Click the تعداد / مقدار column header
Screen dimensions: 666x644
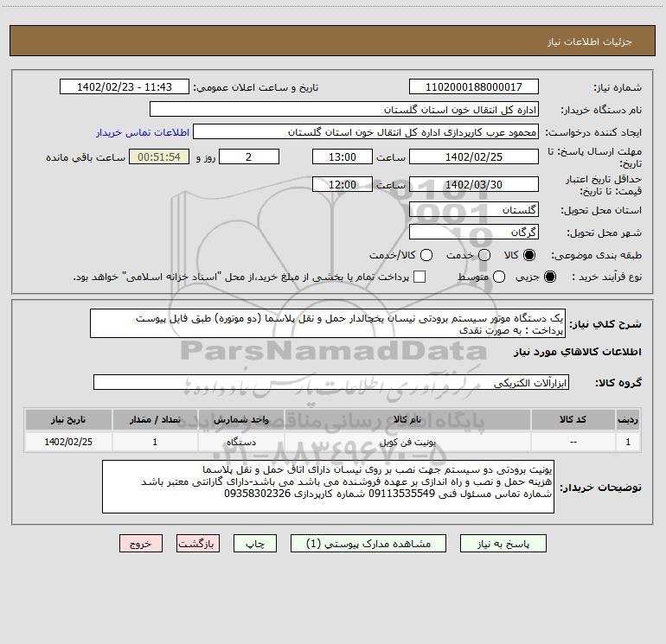(x=155, y=419)
